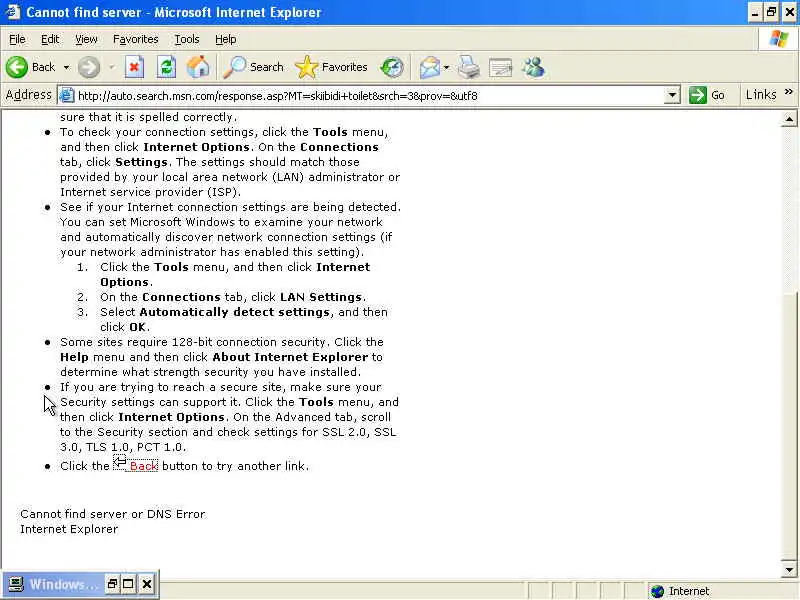Open the Favorites star toolbar button
Image resolution: width=800 pixels, height=600 pixels.
[332, 67]
